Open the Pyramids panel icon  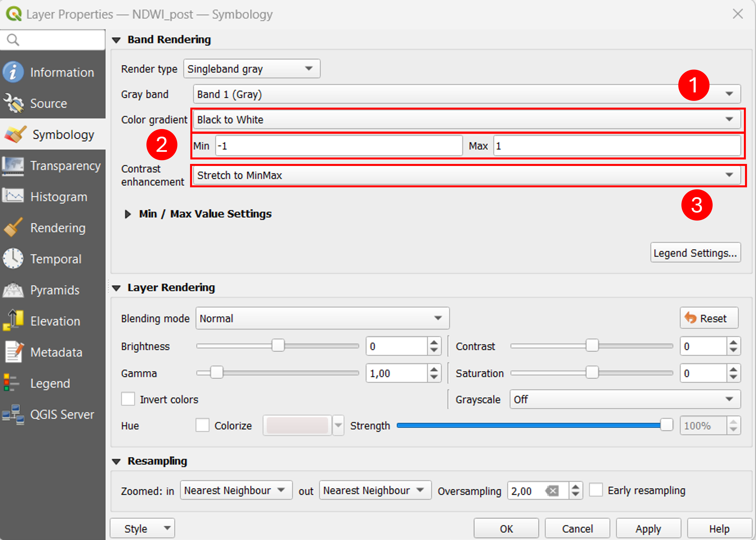click(x=13, y=290)
